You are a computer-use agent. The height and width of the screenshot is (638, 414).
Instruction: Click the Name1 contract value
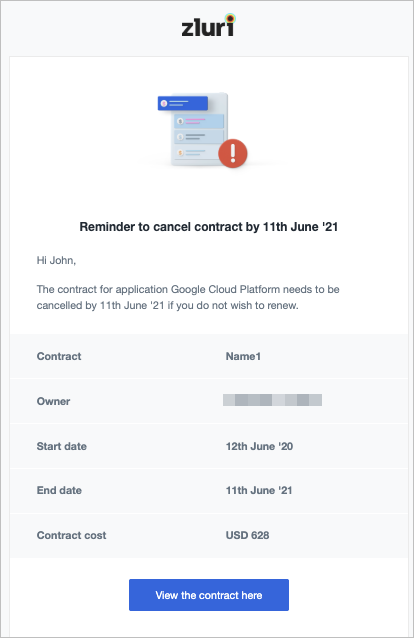pos(243,356)
